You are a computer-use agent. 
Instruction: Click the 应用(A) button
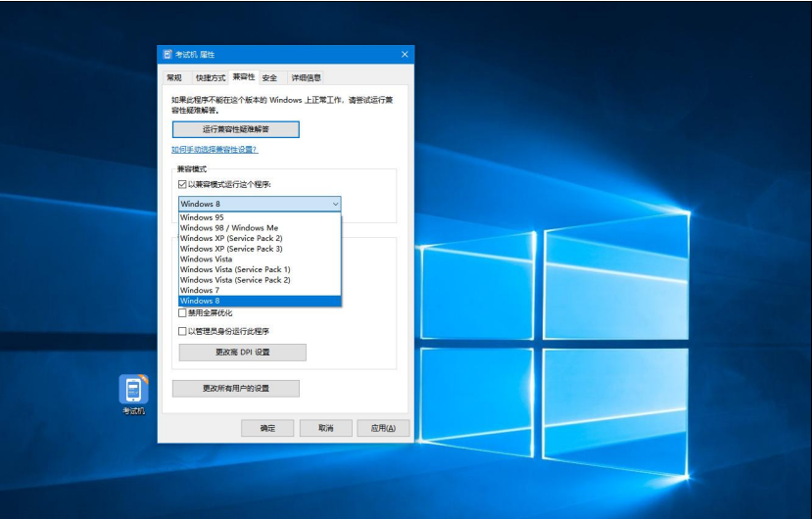coord(383,428)
